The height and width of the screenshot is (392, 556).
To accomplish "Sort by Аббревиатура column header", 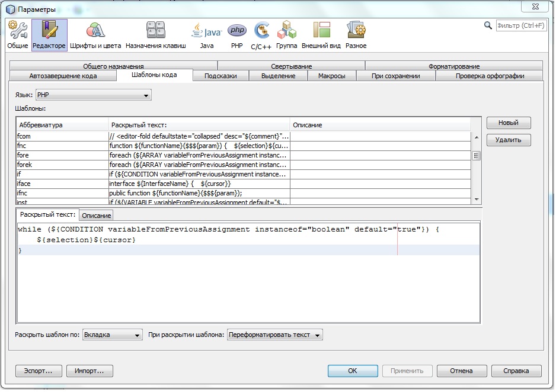I will 62,125.
